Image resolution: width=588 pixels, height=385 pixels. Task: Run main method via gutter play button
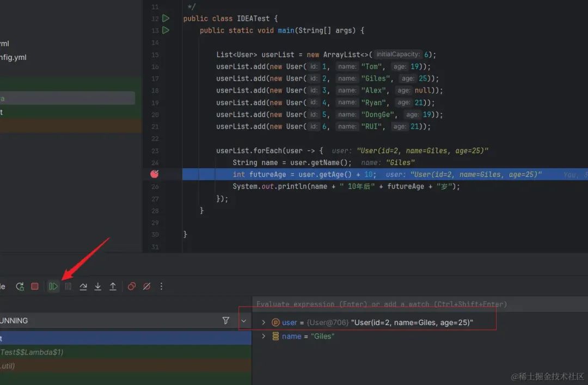coord(166,30)
